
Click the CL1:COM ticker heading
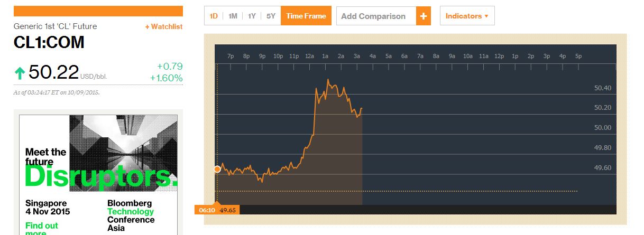coord(49,43)
